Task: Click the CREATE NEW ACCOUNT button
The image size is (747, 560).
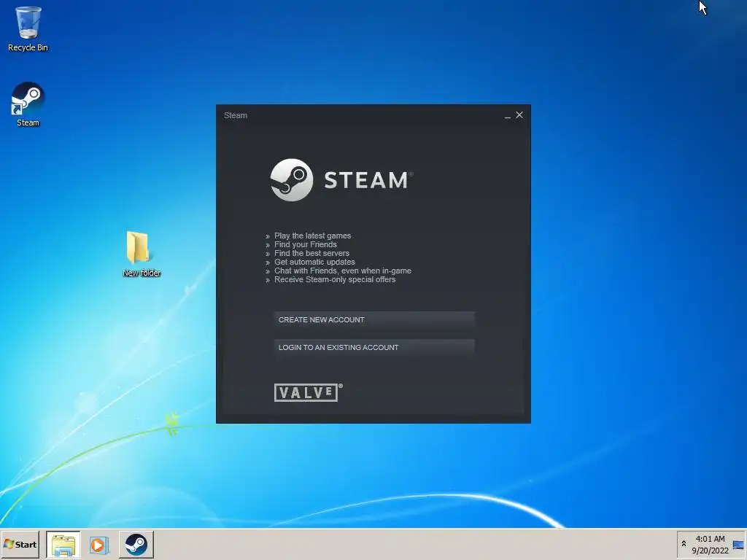Action: [374, 319]
